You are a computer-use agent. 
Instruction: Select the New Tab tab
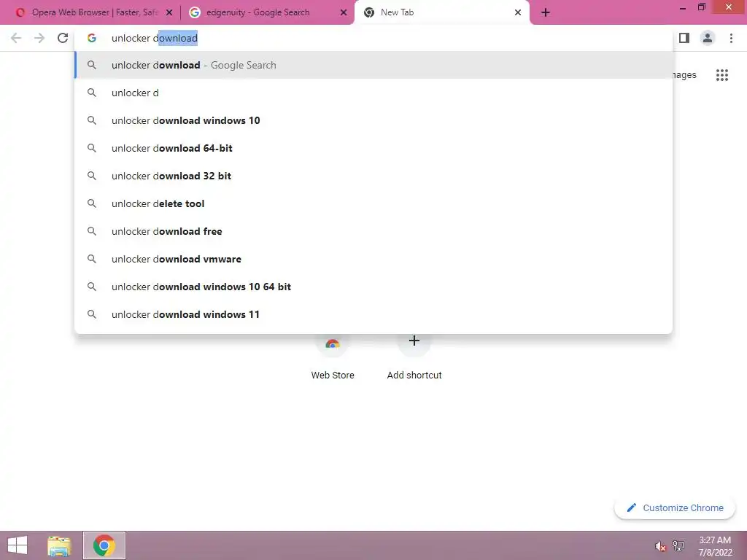point(441,12)
